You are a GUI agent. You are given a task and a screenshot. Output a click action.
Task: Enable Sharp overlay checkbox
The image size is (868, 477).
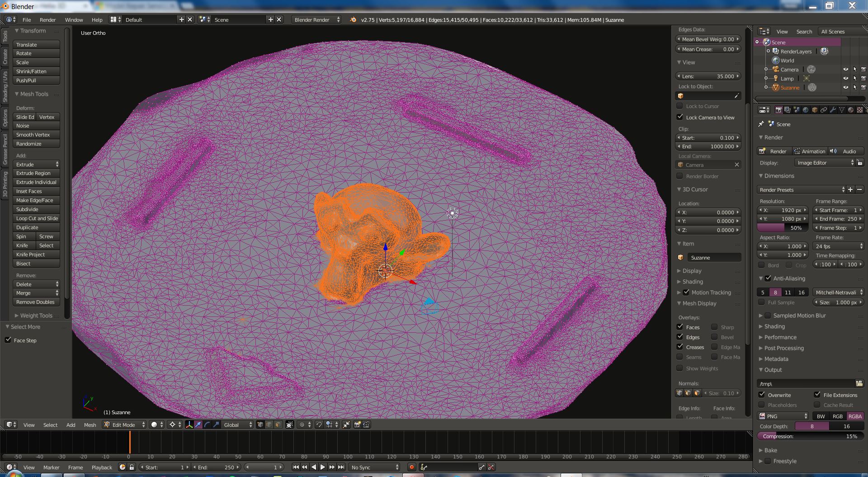(714, 327)
